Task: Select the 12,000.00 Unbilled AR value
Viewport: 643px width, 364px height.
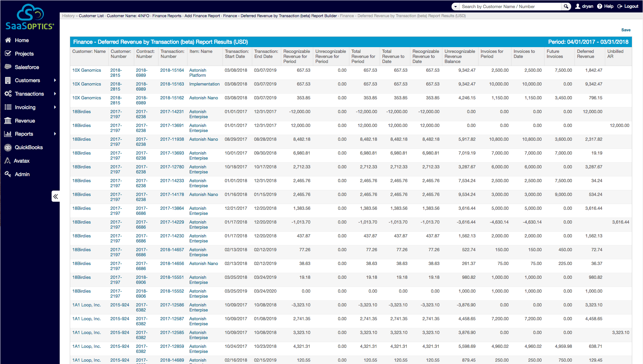Action: [x=619, y=126]
